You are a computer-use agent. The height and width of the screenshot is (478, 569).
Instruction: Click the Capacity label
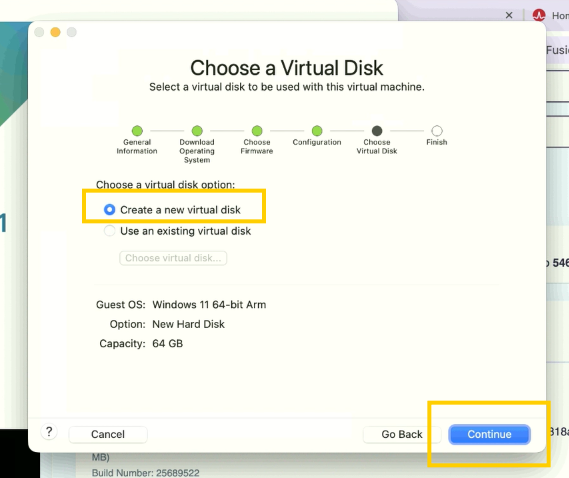coord(122,343)
